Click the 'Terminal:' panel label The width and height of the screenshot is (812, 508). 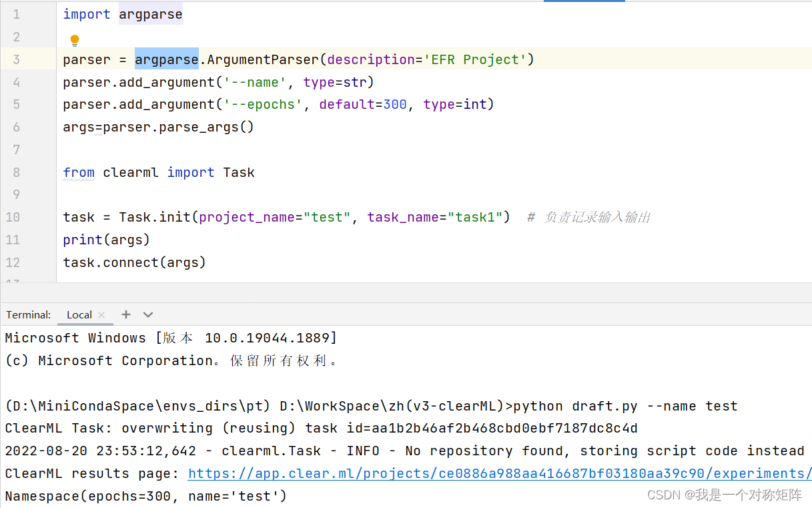pos(29,315)
